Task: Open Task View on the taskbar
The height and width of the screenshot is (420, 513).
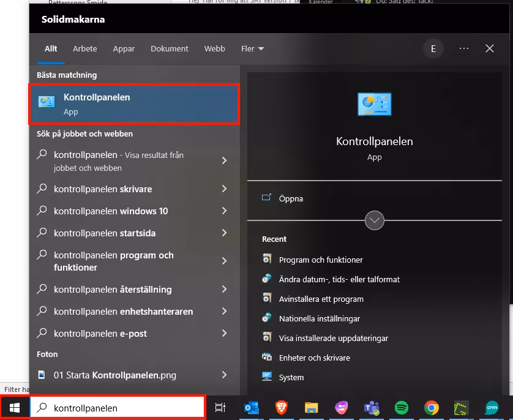Action: [x=220, y=408]
